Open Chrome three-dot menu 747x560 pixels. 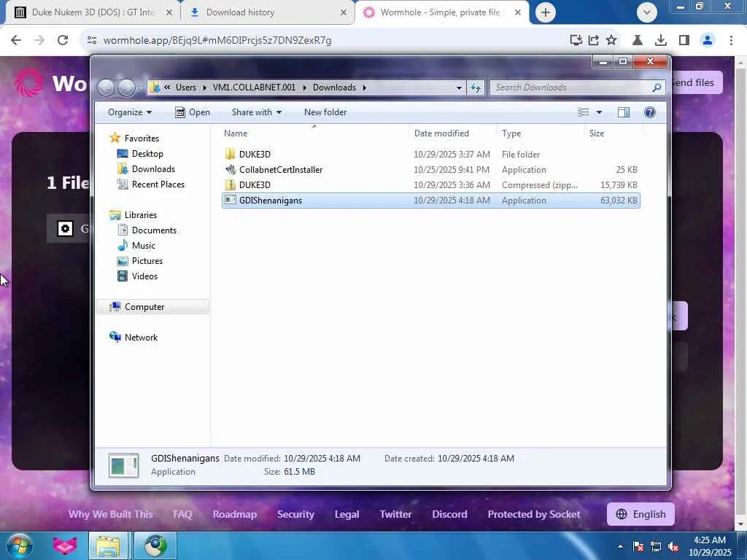(731, 41)
